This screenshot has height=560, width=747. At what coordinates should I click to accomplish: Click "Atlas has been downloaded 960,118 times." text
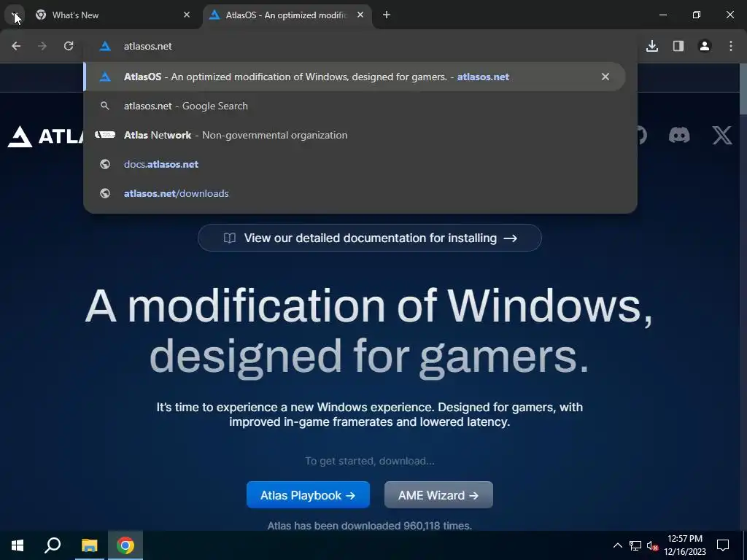click(x=370, y=526)
